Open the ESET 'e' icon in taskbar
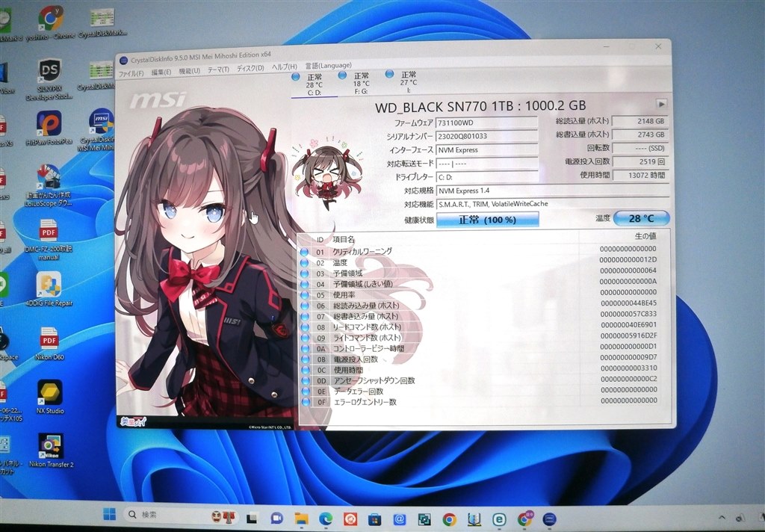 click(x=499, y=519)
